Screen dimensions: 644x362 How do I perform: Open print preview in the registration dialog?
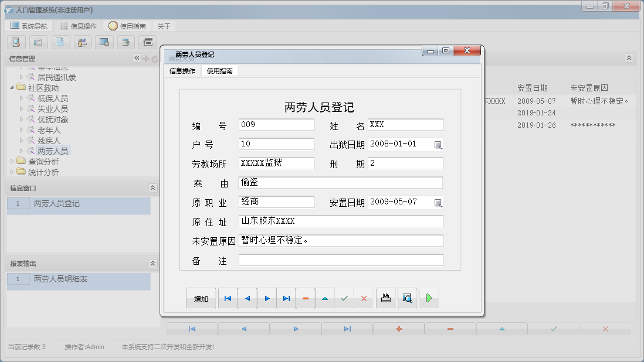click(407, 298)
